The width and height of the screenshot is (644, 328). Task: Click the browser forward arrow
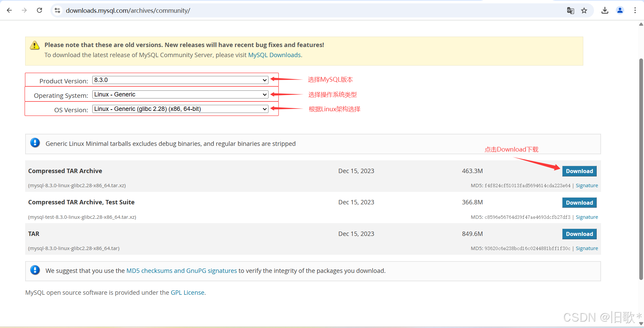[x=24, y=10]
